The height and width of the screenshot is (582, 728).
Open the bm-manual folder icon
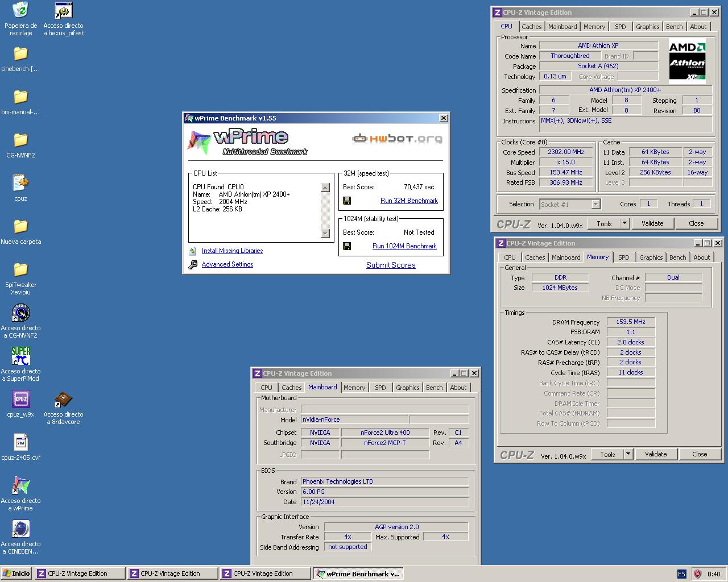20,97
